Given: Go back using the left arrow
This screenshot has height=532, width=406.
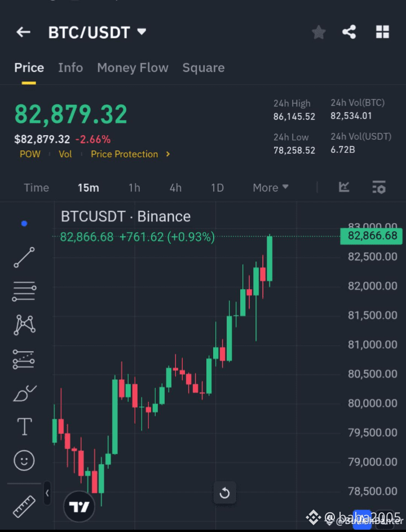Looking at the screenshot, I should pyautogui.click(x=24, y=32).
